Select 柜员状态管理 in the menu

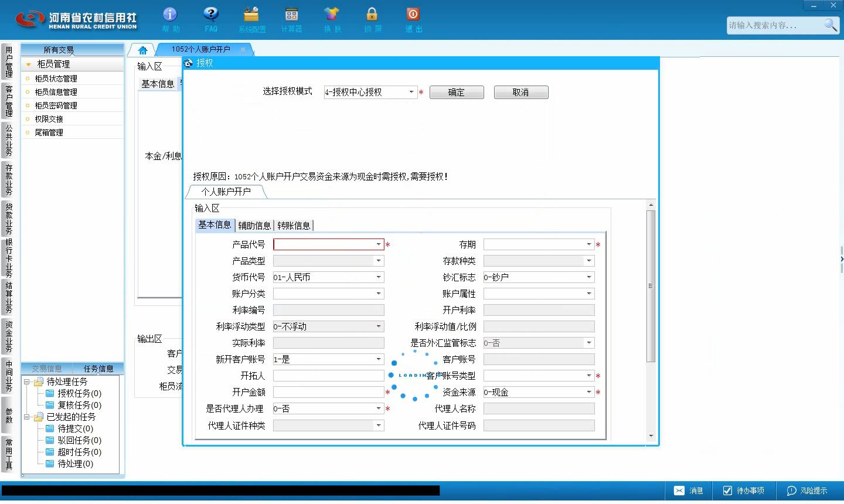(56, 79)
